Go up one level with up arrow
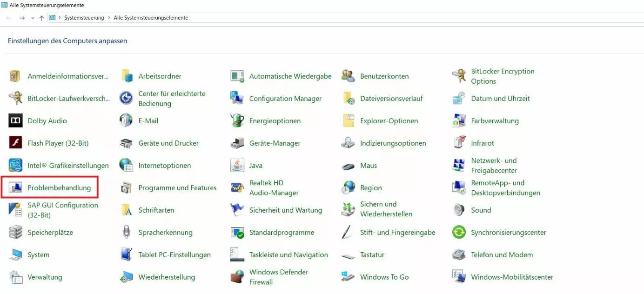 (42, 18)
